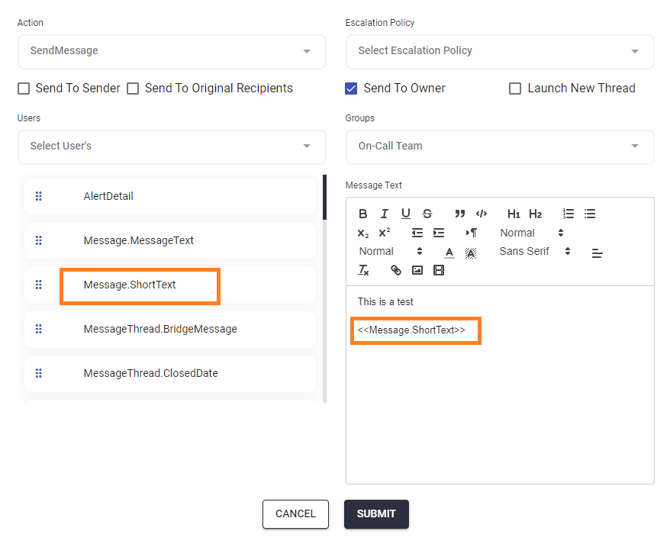Grab the drag handle for MessageThread.BridgeMessage

click(x=38, y=329)
